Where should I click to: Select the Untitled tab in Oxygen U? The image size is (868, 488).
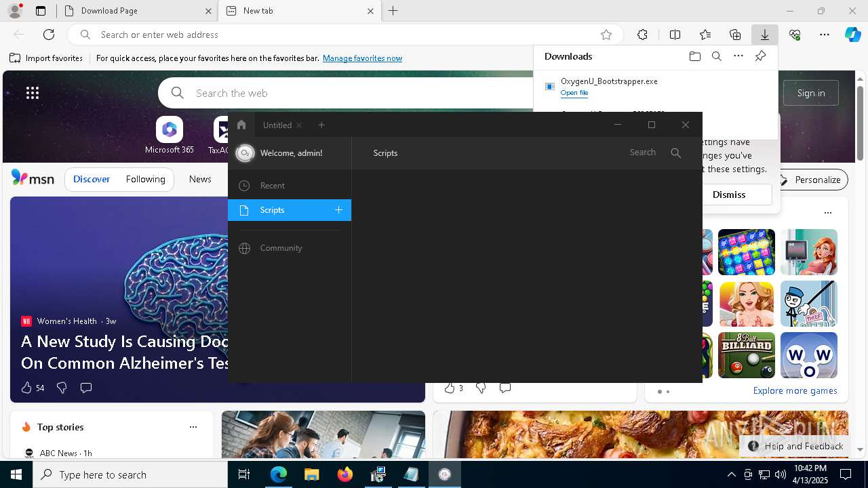coord(277,125)
